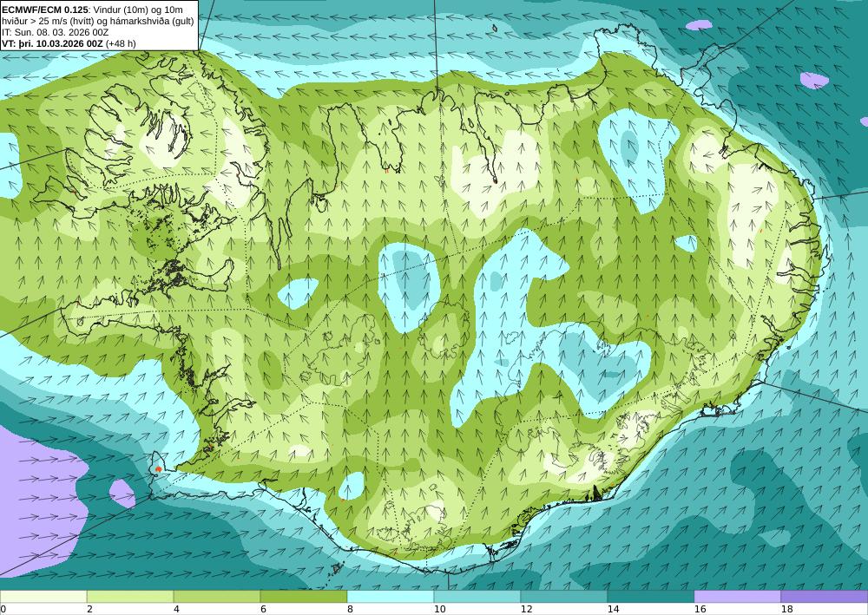Click the 16–18 m/s light purple legend swatch
This screenshot has width=868, height=615.
(x=737, y=597)
